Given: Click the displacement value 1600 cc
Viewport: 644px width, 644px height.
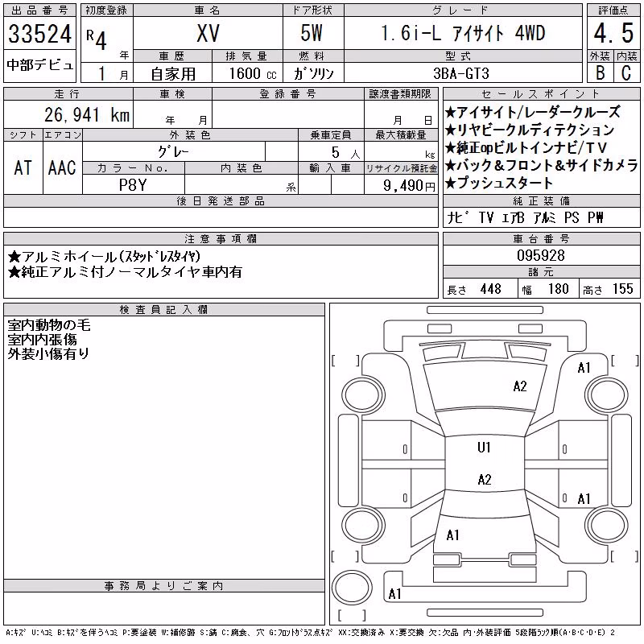Looking at the screenshot, I should tap(253, 73).
